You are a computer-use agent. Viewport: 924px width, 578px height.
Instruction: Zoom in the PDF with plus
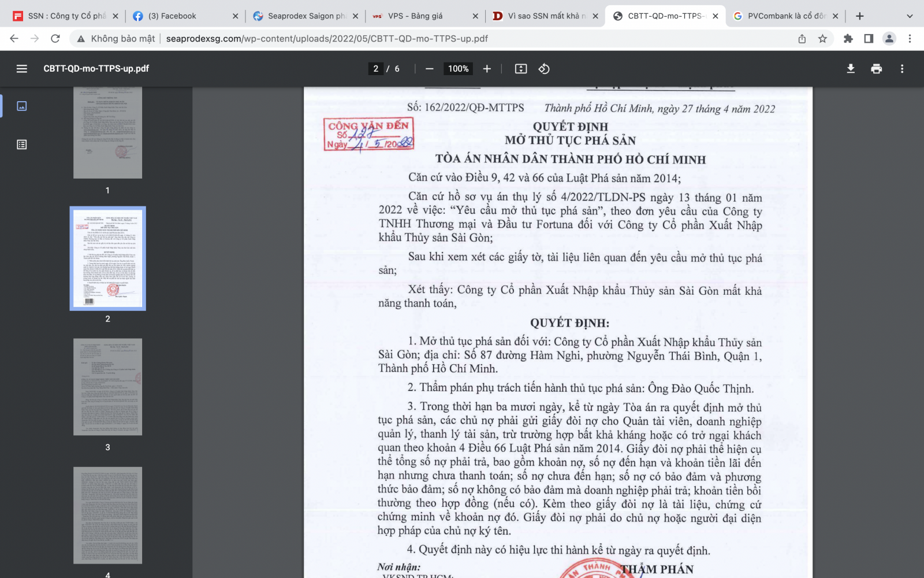point(487,69)
